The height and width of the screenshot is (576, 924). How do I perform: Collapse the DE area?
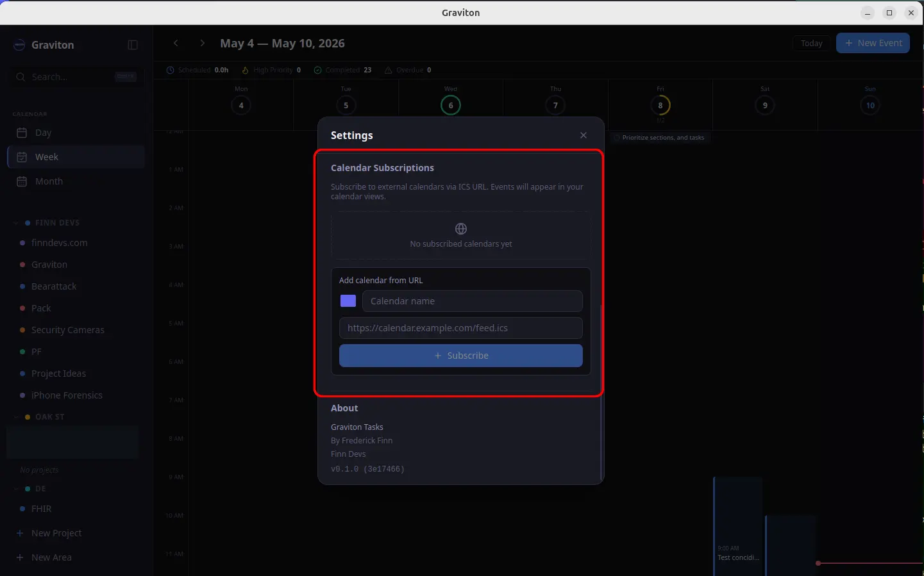point(16,489)
